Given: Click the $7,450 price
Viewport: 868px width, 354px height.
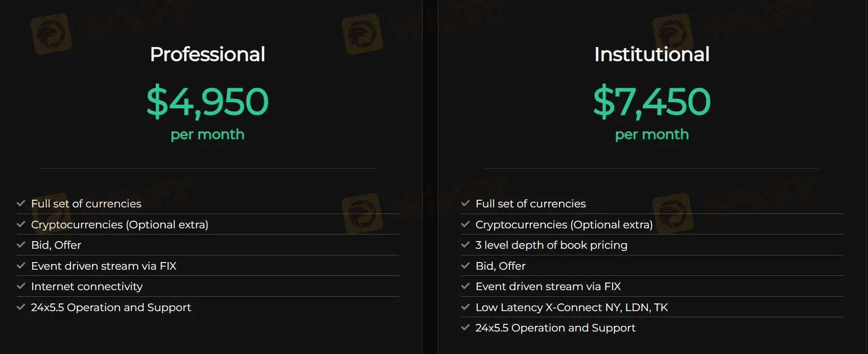Looking at the screenshot, I should (x=651, y=101).
